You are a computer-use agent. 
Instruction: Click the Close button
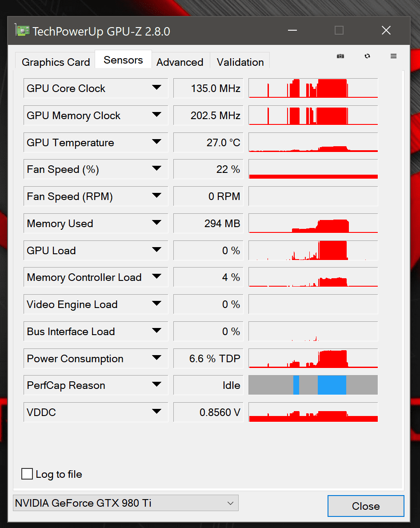coord(366,506)
